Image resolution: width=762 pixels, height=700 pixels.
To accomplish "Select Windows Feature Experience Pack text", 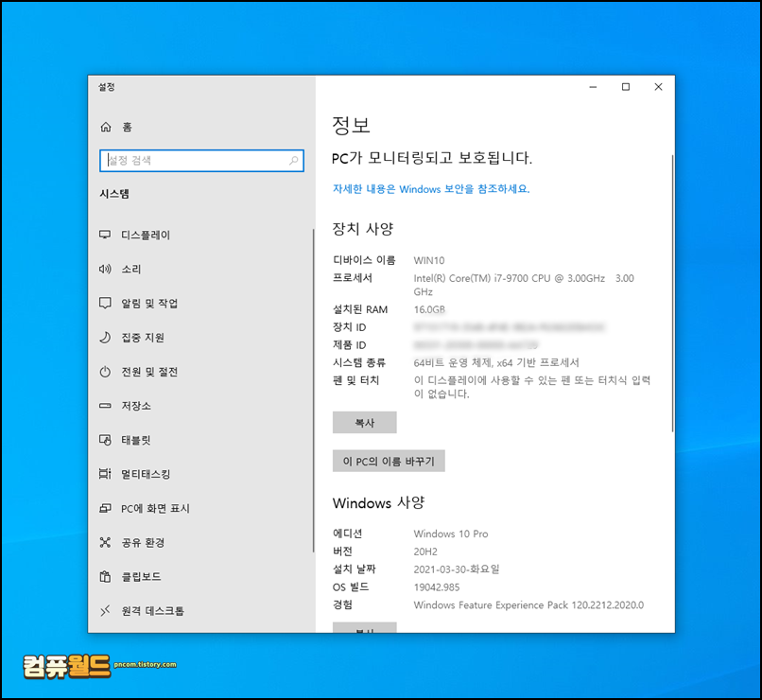I will pos(528,605).
